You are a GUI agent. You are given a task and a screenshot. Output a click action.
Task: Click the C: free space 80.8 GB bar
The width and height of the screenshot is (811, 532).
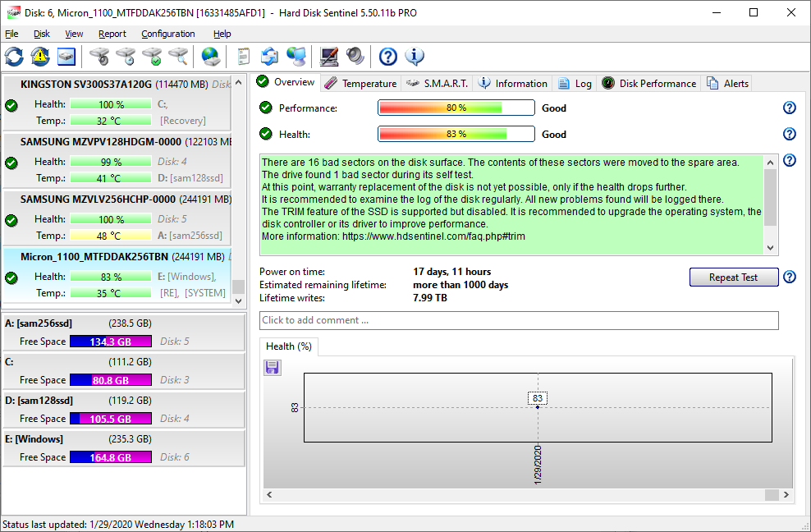111,380
